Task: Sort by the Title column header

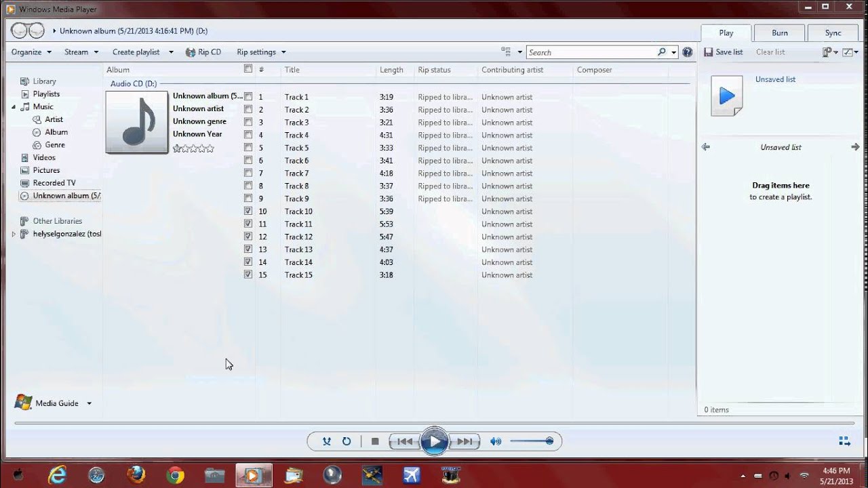Action: coord(292,70)
